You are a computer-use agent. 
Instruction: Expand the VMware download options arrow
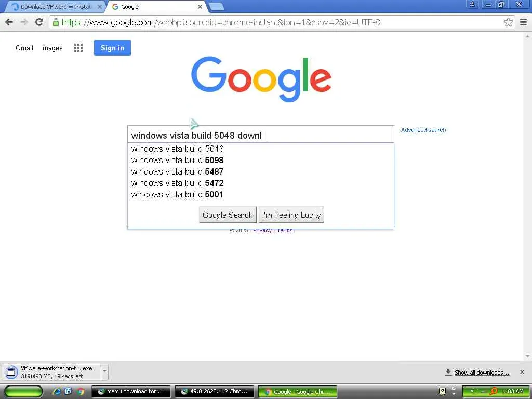104,371
